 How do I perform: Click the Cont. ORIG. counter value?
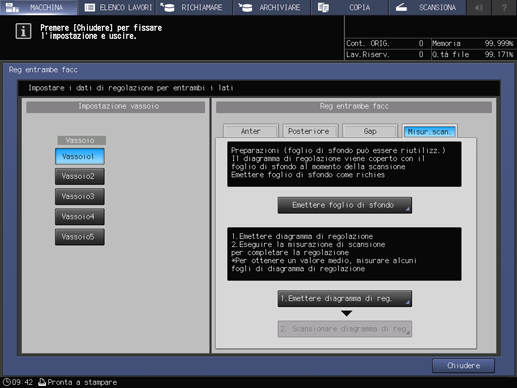(421, 43)
